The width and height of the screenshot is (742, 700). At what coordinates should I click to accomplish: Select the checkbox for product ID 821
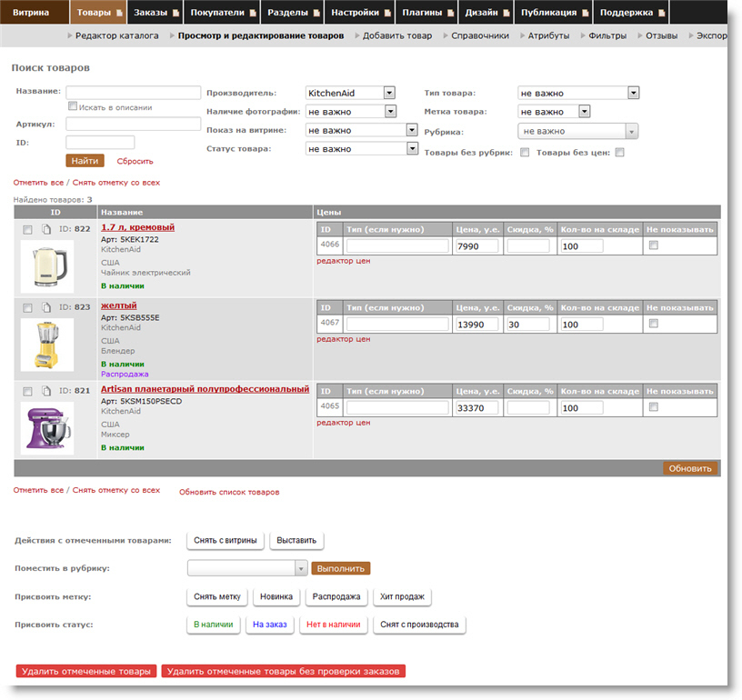pyautogui.click(x=28, y=392)
